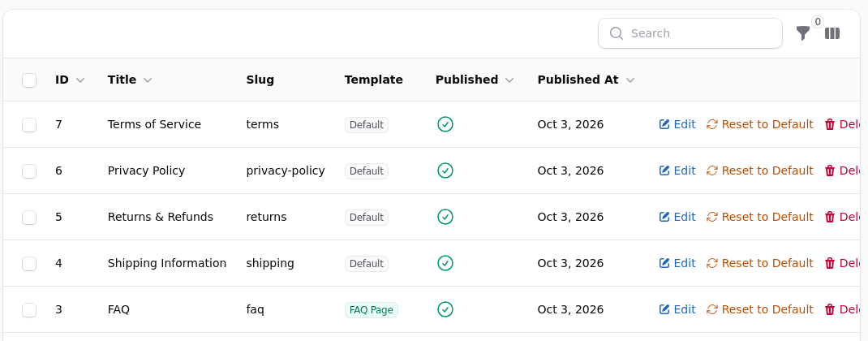This screenshot has height=341, width=868.
Task: Click the Template column header
Action: (x=374, y=80)
